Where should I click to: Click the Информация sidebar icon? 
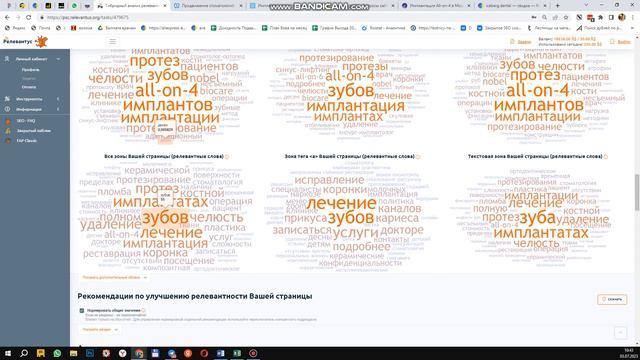tap(7, 109)
